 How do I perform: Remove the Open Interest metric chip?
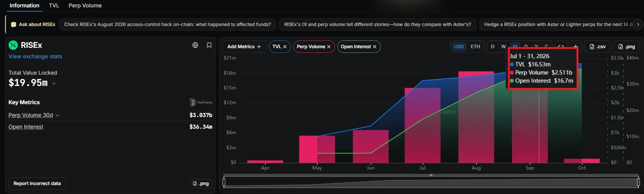(375, 47)
